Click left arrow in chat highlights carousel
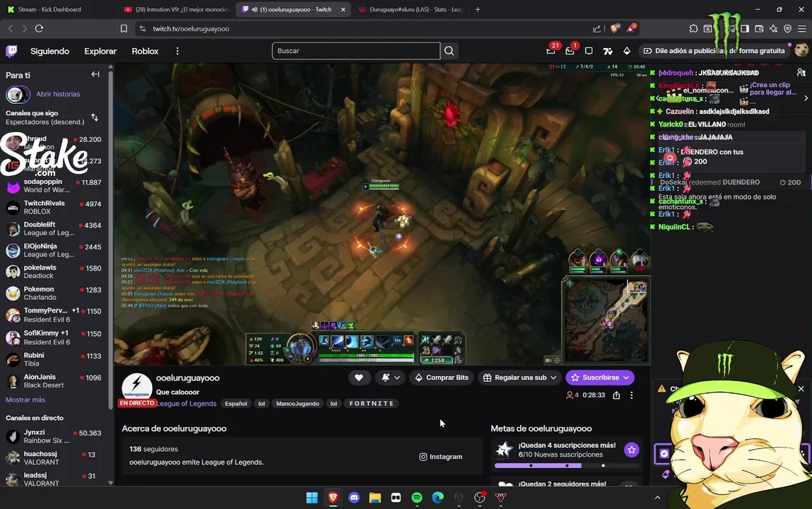Screen dimensions: 812x509 [657, 98]
